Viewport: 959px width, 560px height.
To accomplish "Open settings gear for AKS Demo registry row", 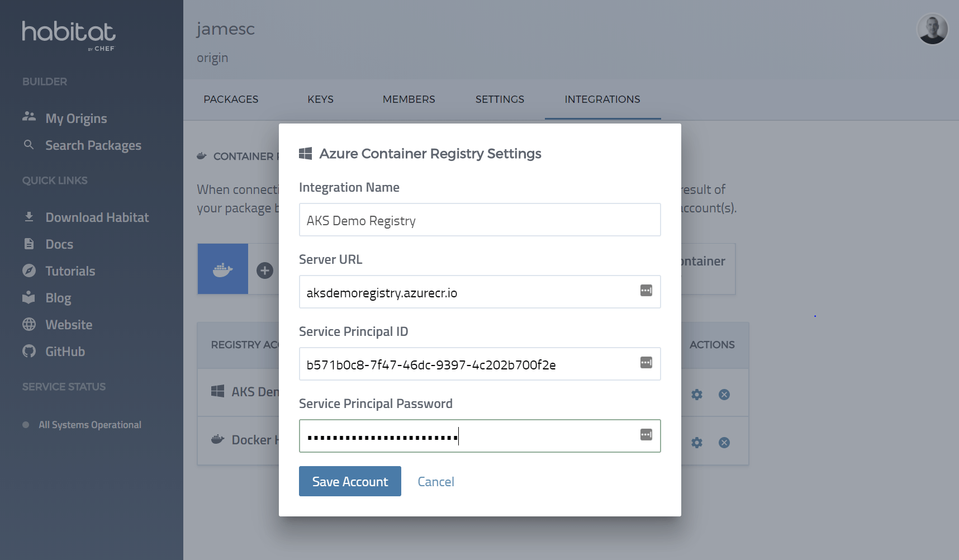I will pyautogui.click(x=697, y=395).
